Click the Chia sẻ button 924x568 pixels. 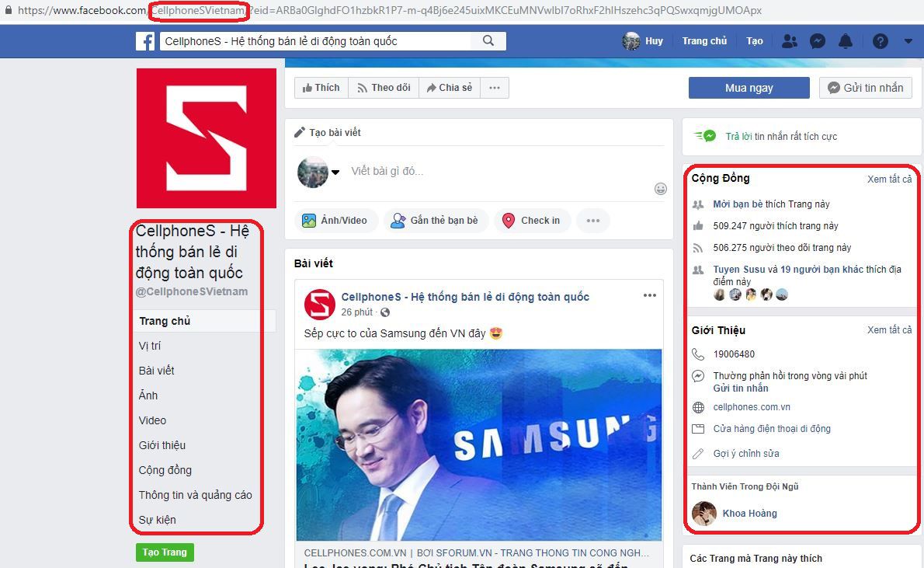pyautogui.click(x=450, y=88)
